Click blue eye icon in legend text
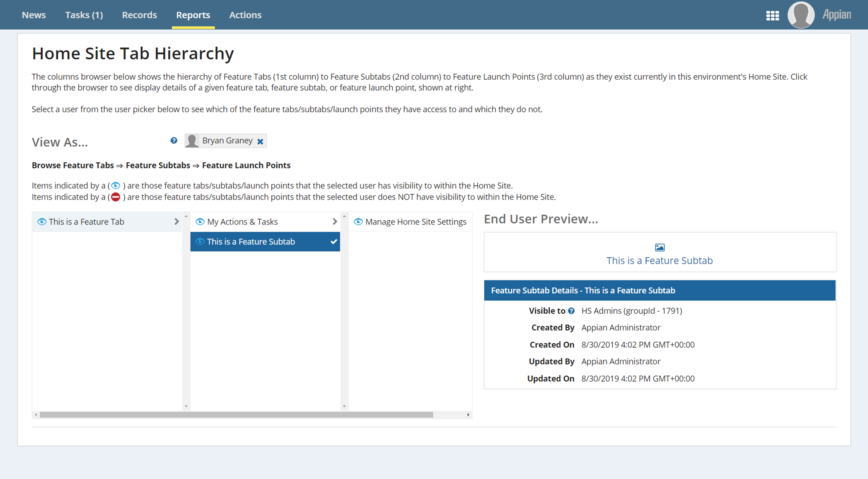The height and width of the screenshot is (479, 868). click(116, 185)
